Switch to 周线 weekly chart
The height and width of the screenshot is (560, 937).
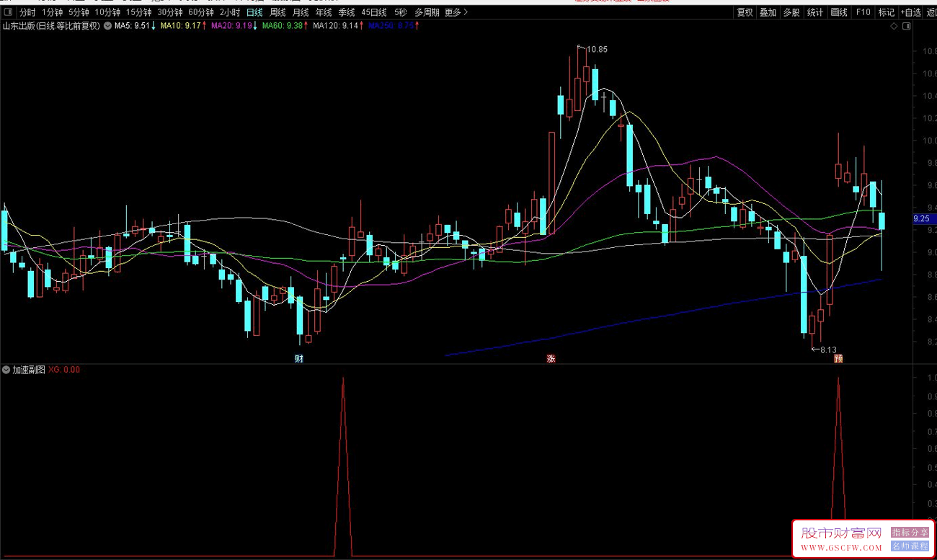pos(278,12)
